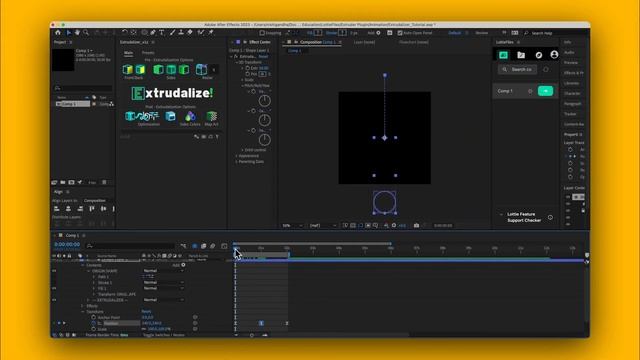The width and height of the screenshot is (640, 360).
Task: Click Reset next to Transform in timeline
Action: click(x=146, y=311)
